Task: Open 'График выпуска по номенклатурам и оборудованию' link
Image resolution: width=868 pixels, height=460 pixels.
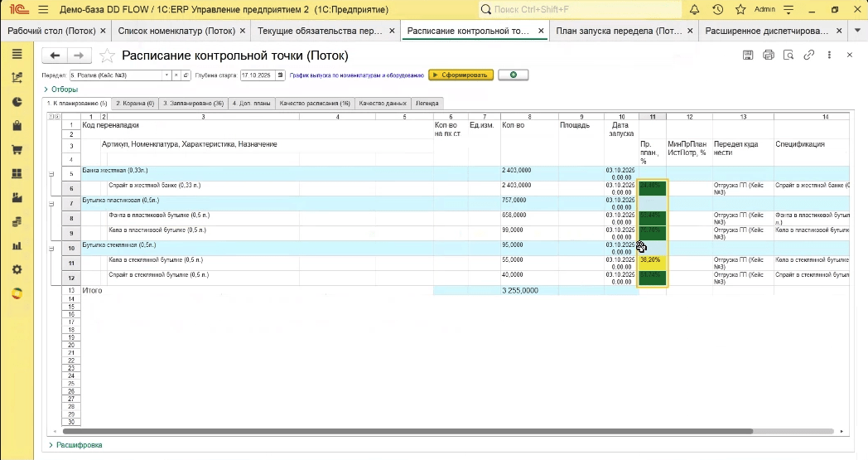Action: coord(356,75)
